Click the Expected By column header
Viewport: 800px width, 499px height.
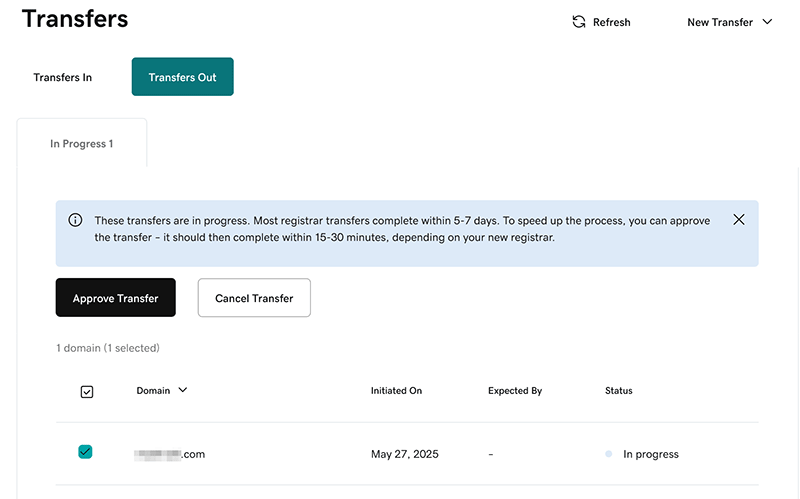tap(515, 391)
